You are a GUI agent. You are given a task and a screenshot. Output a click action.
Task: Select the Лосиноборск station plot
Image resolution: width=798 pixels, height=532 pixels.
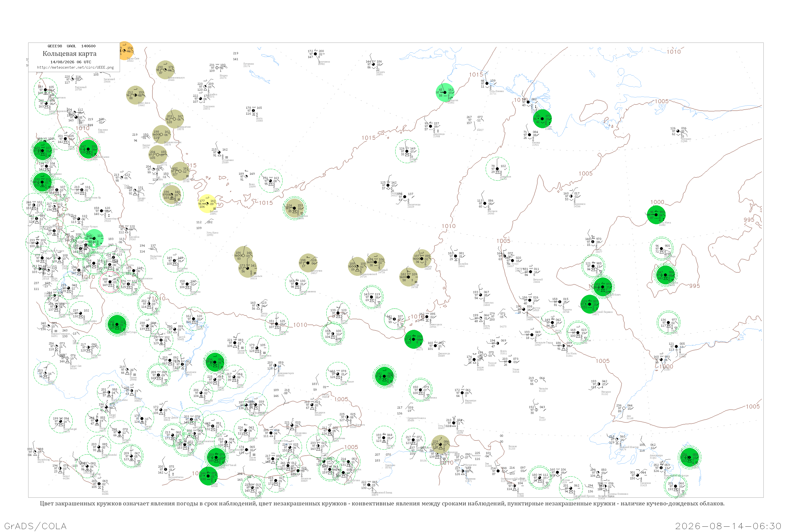101,211
